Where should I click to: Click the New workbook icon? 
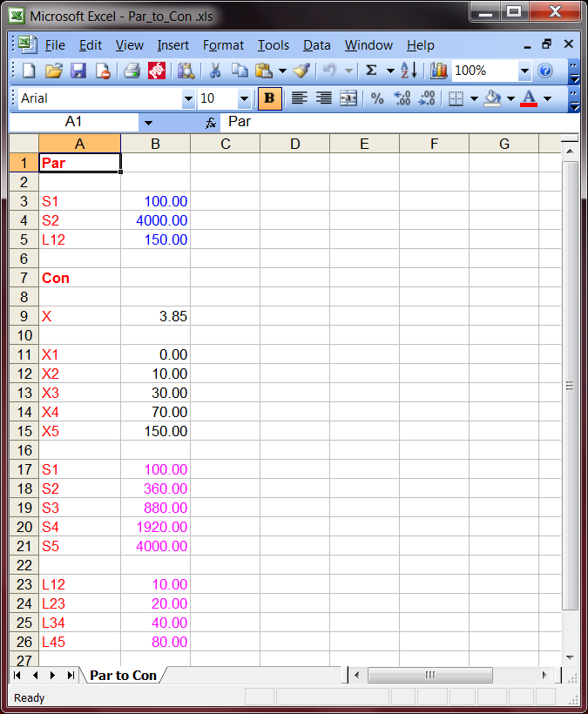(29, 71)
